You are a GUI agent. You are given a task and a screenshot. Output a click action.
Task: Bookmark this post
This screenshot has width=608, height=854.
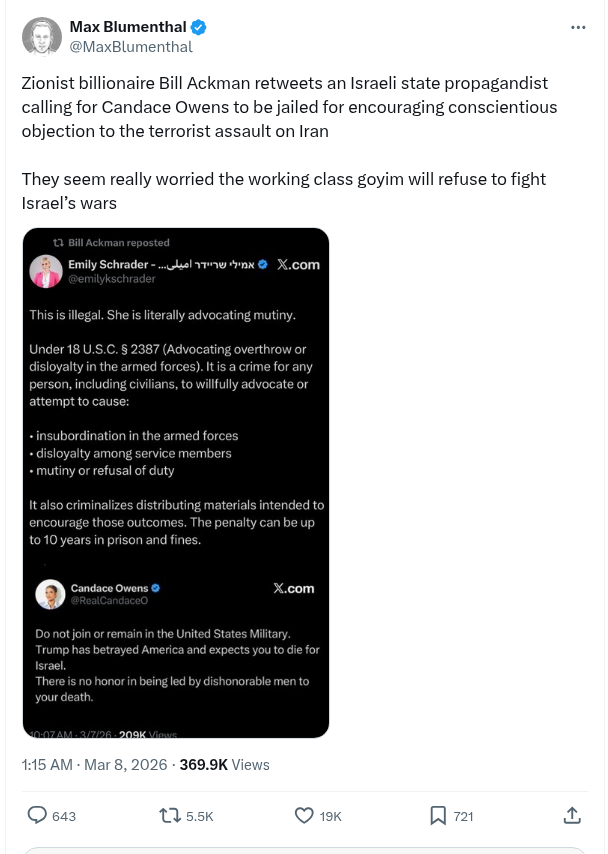(438, 816)
